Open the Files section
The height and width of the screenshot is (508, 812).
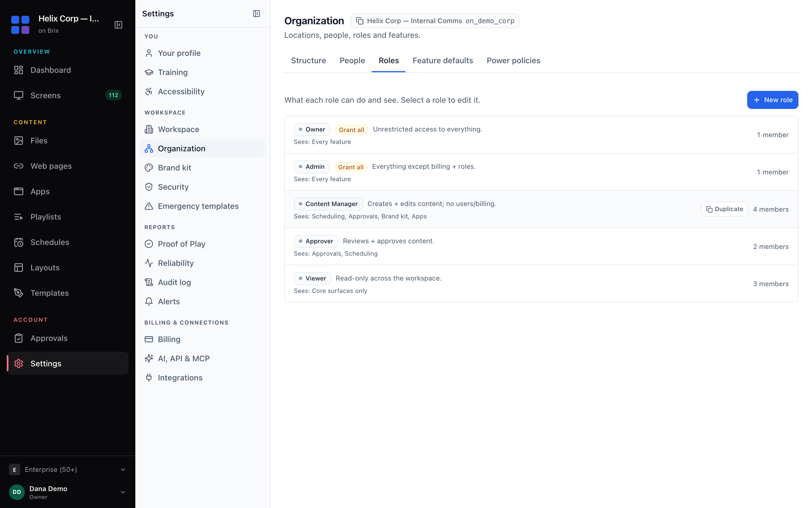click(x=67, y=141)
